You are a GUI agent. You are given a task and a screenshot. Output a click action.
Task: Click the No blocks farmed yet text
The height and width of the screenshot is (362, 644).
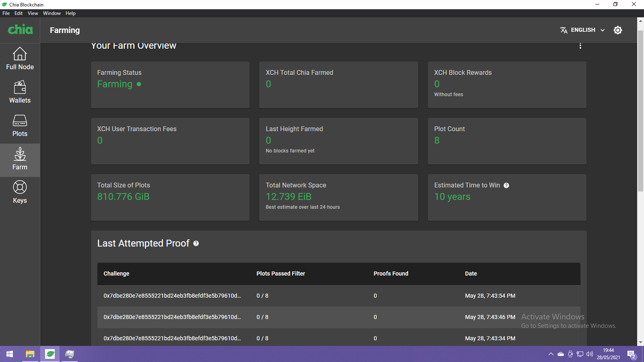(290, 151)
